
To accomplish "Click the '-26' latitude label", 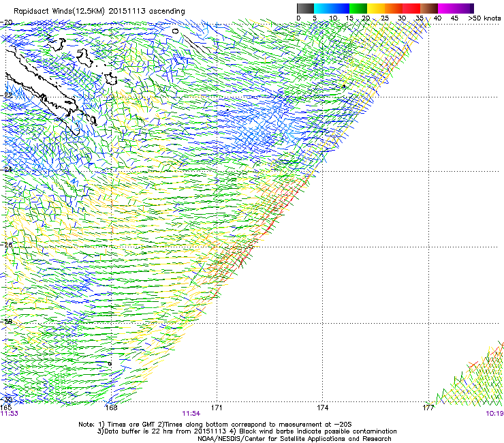I will tap(6, 245).
